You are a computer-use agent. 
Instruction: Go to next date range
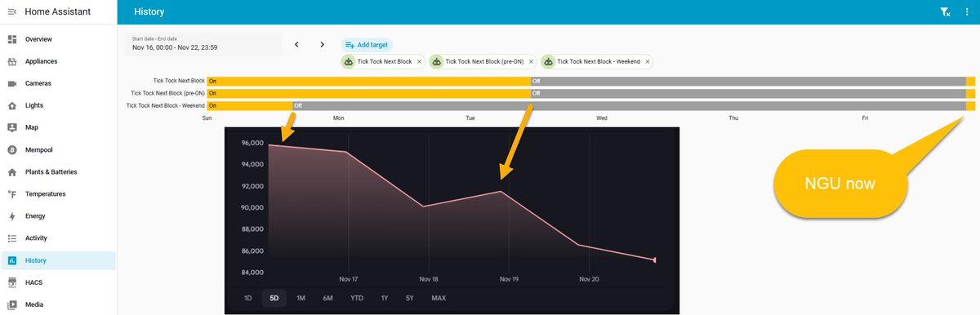[x=323, y=44]
